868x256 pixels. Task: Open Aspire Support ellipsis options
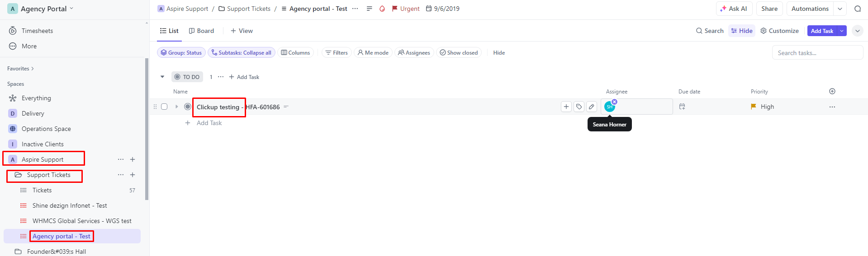coord(121,159)
